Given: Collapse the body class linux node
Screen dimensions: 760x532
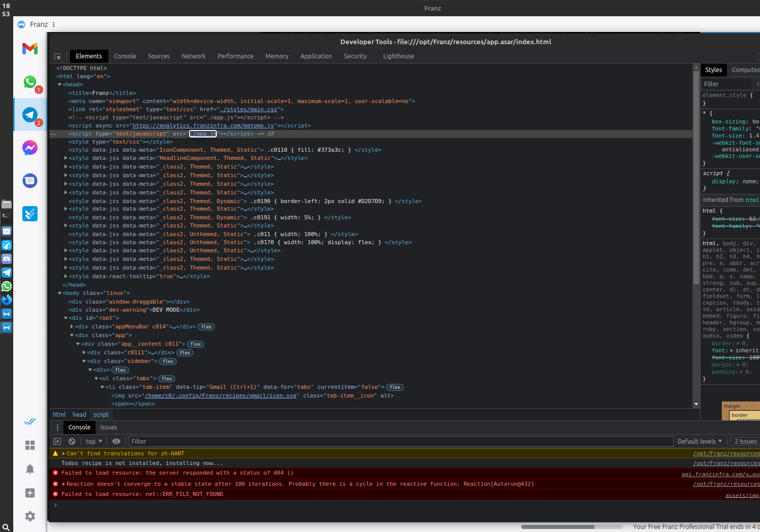Looking at the screenshot, I should coord(60,293).
